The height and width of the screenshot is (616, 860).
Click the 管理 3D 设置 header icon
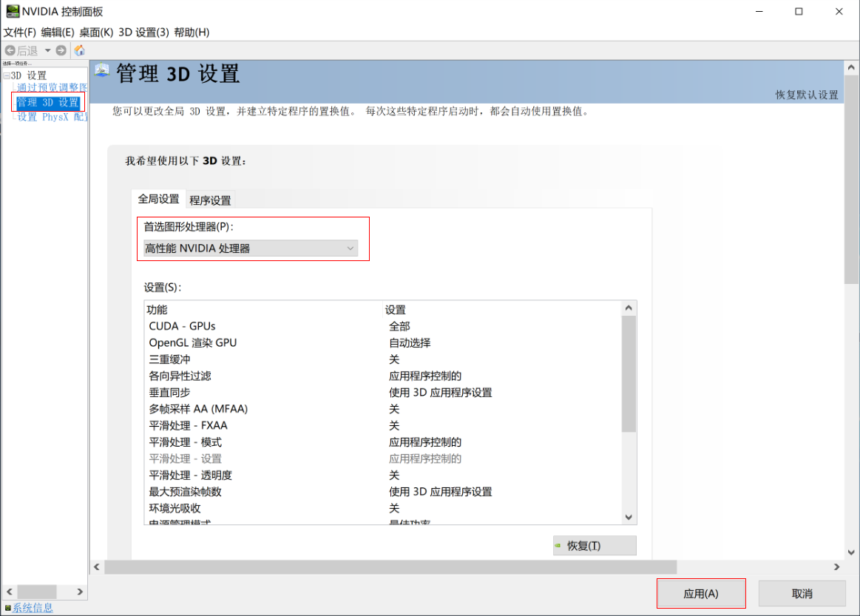coord(102,70)
